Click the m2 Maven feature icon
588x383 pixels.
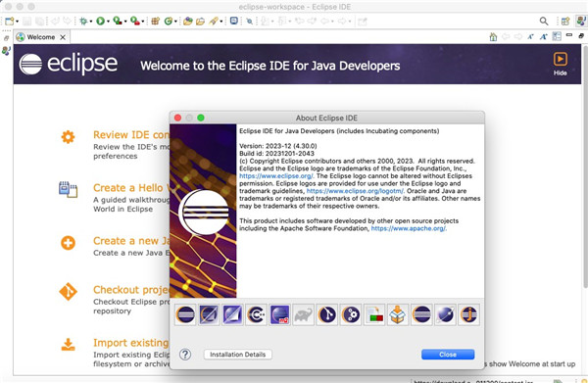[x=279, y=314]
